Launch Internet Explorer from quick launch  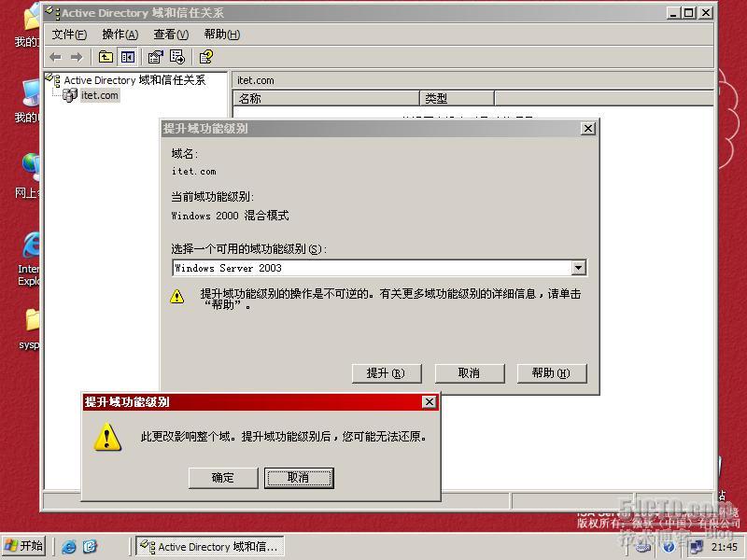tap(69, 547)
